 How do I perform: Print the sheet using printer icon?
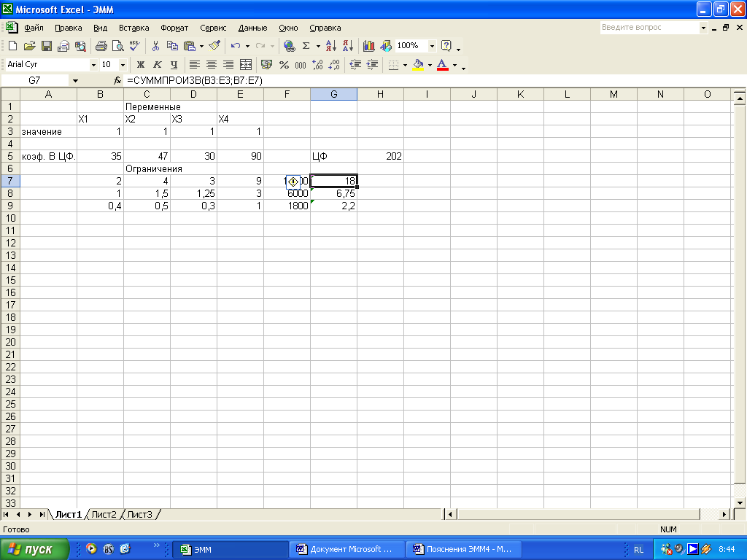[101, 46]
